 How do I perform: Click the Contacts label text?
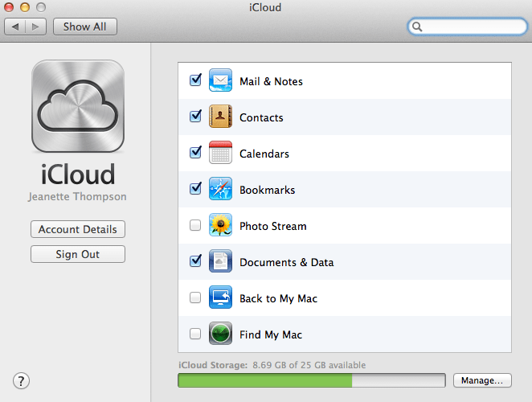coord(261,117)
